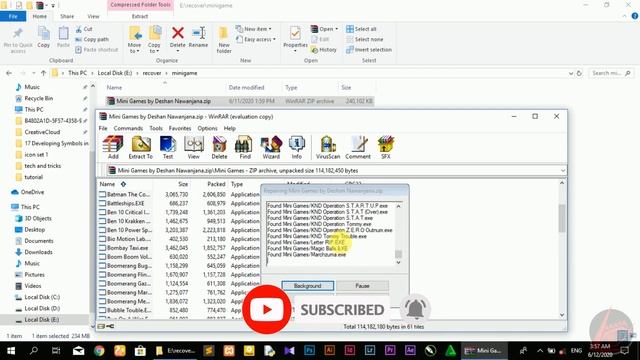
Task: Sort WinRAR list by Size column
Action: [183, 184]
